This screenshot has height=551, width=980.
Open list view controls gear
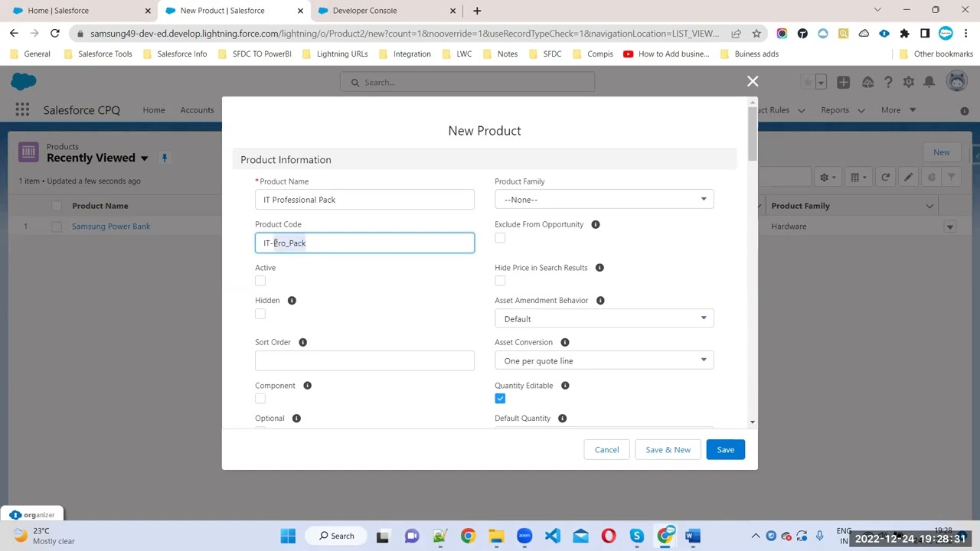click(828, 178)
